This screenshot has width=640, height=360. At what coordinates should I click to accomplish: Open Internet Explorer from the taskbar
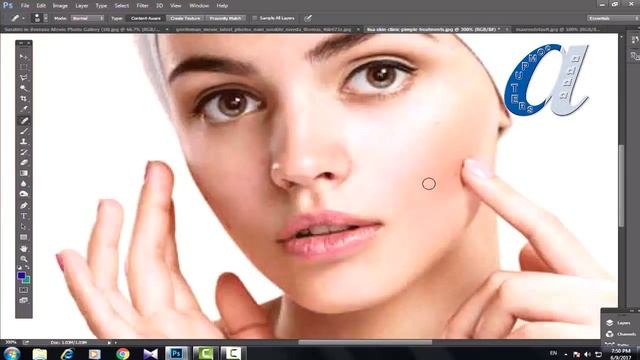pyautogui.click(x=67, y=354)
